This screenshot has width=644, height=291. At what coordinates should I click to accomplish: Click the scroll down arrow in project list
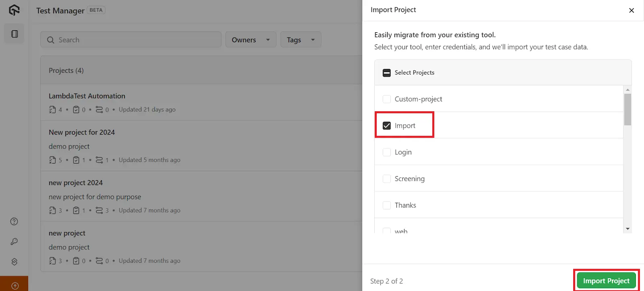[627, 229]
